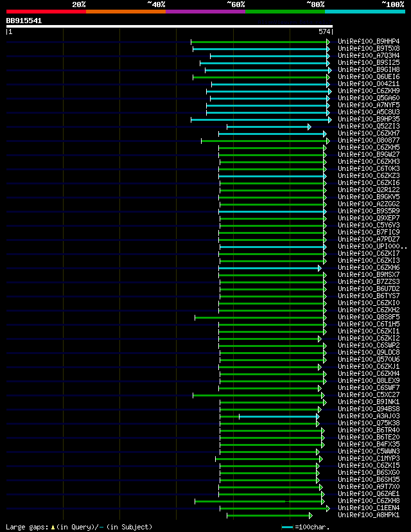Image resolution: width=411 pixels, height=532 pixels.
Task: Click the BB915541 query name label
Action: 24,21
